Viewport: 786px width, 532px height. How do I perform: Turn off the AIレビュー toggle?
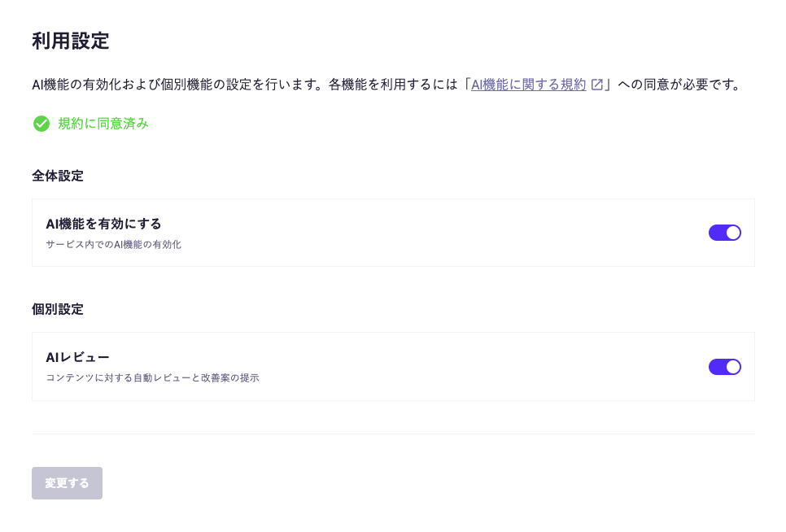coord(724,367)
